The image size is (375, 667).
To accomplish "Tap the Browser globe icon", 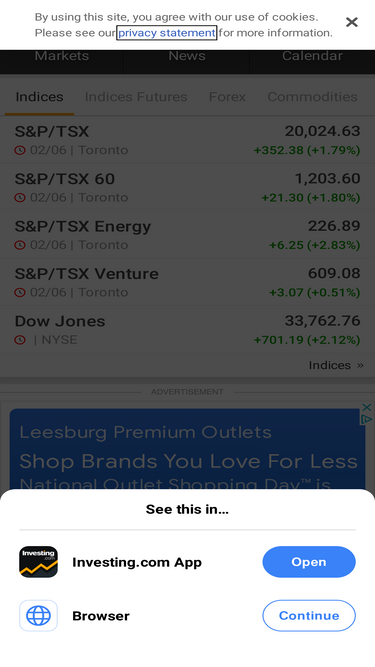I will pyautogui.click(x=38, y=616).
